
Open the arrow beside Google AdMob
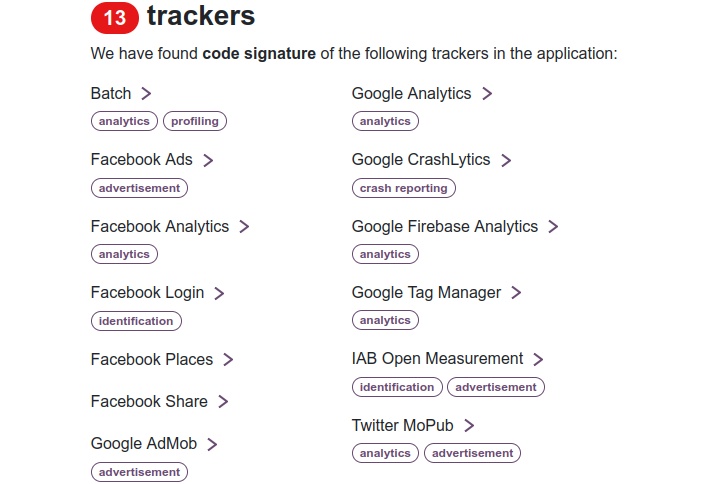212,444
